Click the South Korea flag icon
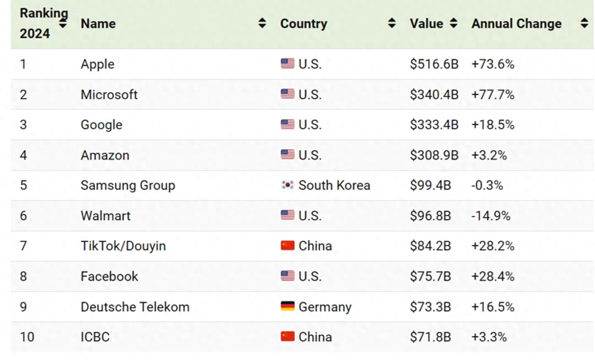 point(288,185)
